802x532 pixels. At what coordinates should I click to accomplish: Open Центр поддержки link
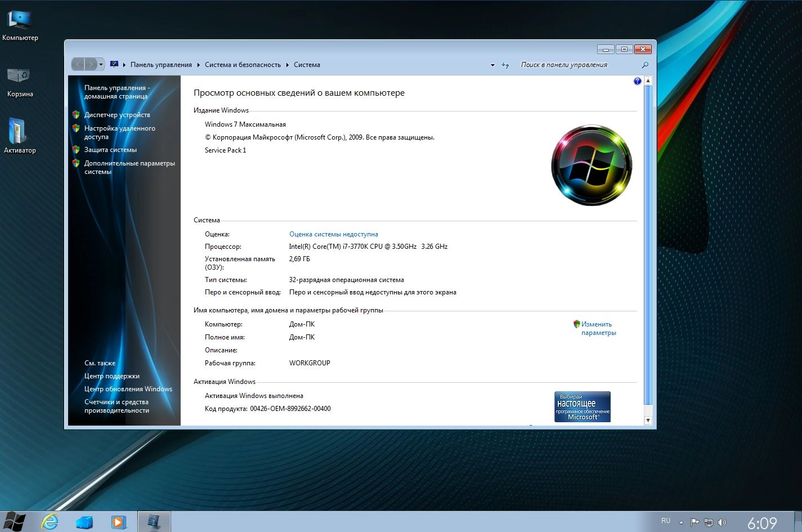(x=112, y=376)
